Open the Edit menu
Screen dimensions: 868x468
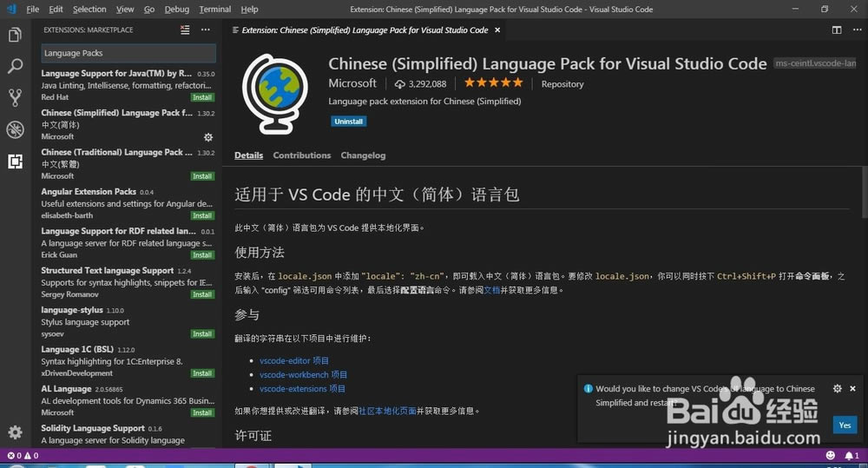pos(56,10)
